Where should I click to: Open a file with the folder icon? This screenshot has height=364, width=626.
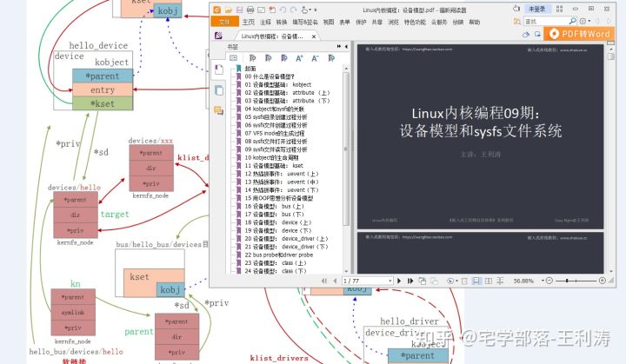(229, 10)
